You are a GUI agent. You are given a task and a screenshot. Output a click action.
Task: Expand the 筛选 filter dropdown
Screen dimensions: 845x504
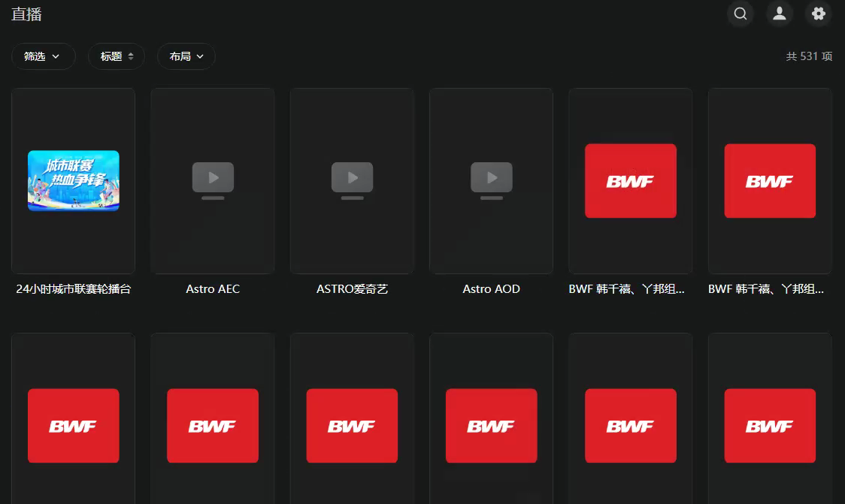43,56
